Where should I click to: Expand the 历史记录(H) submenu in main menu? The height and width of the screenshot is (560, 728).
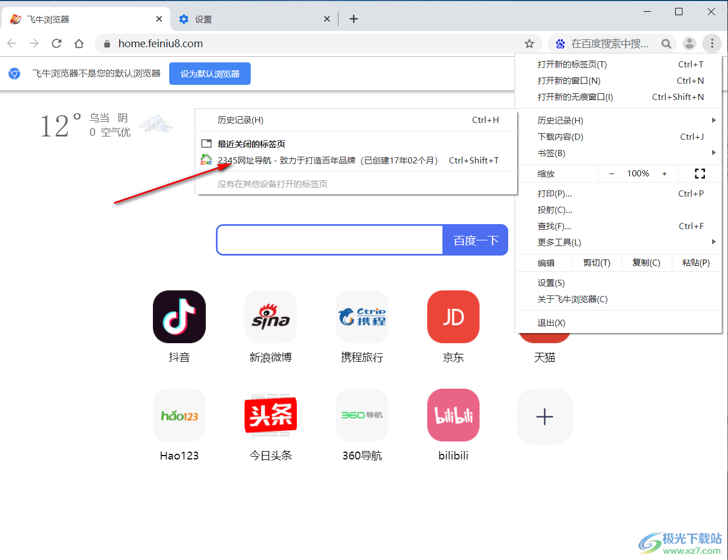pos(618,120)
